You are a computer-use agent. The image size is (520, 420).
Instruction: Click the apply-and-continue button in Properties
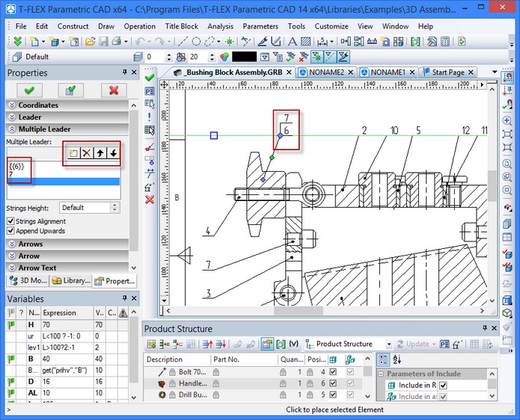click(70, 90)
